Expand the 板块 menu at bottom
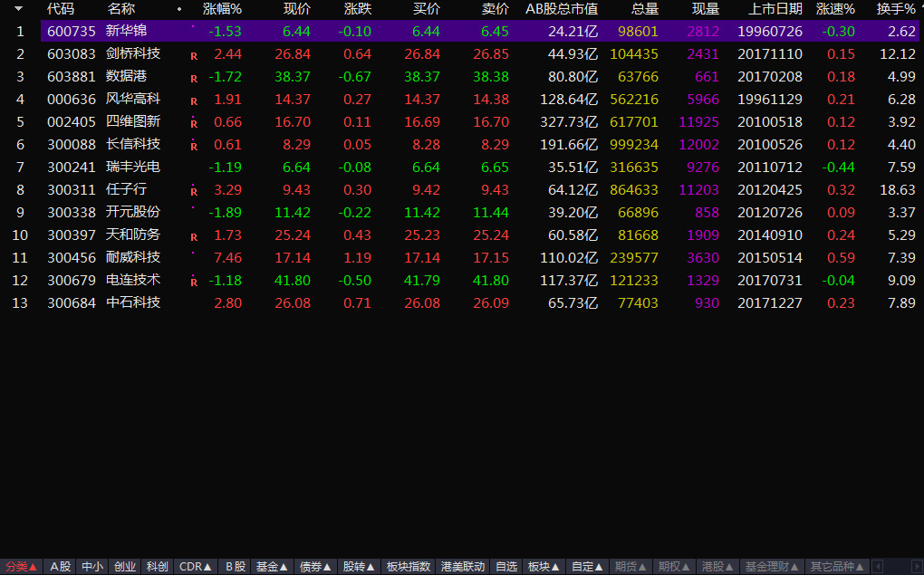 click(544, 567)
